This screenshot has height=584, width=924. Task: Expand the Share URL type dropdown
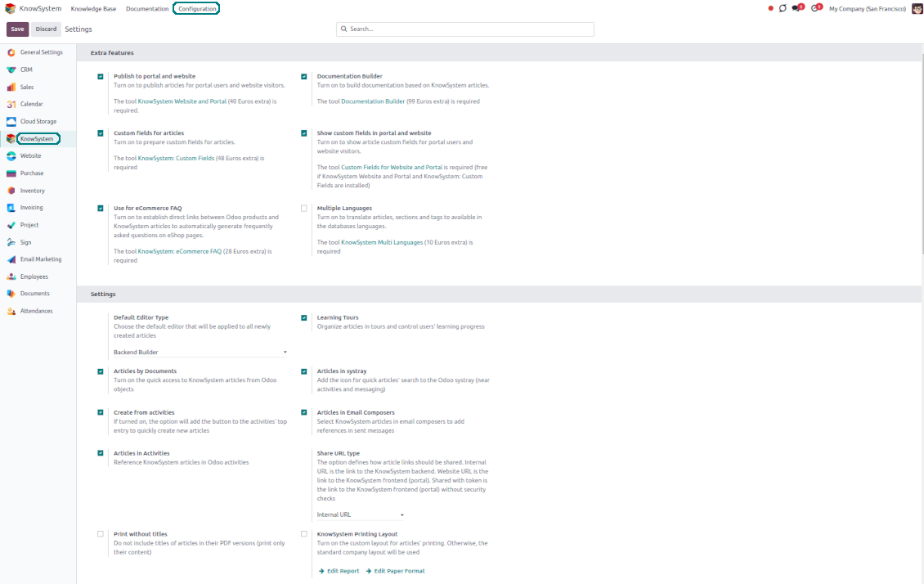(x=361, y=515)
